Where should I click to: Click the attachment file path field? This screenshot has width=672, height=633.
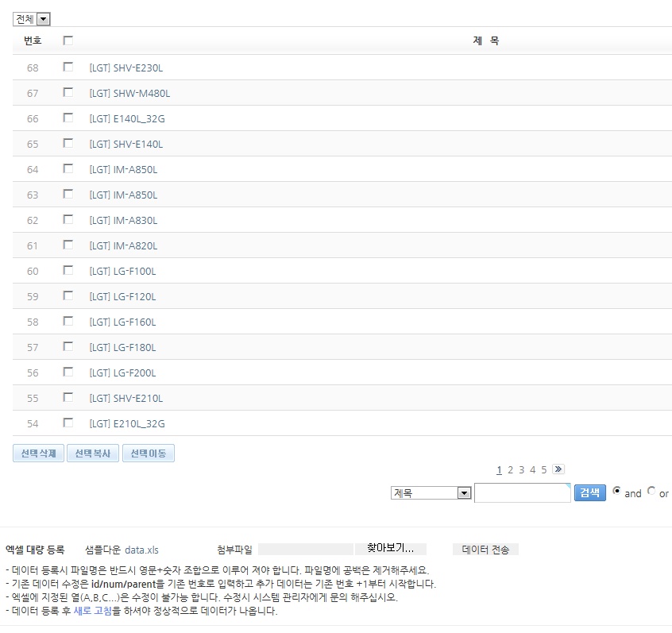[x=306, y=549]
